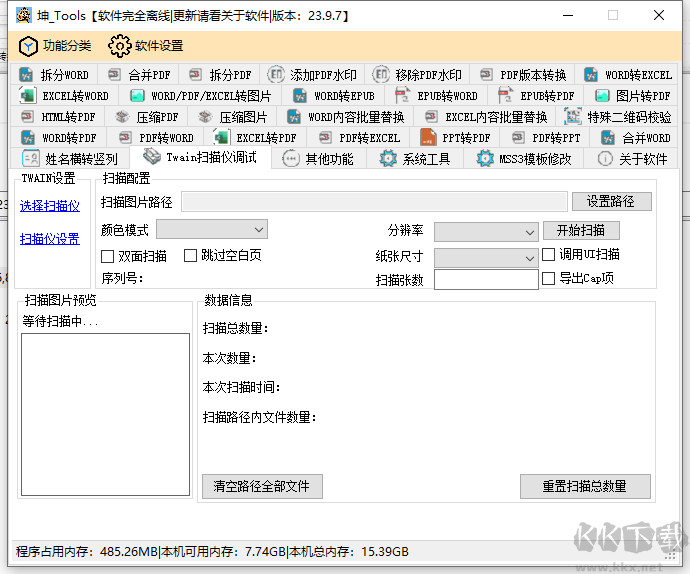Click the 重置扫描总数量 button
The width and height of the screenshot is (690, 574).
[585, 486]
